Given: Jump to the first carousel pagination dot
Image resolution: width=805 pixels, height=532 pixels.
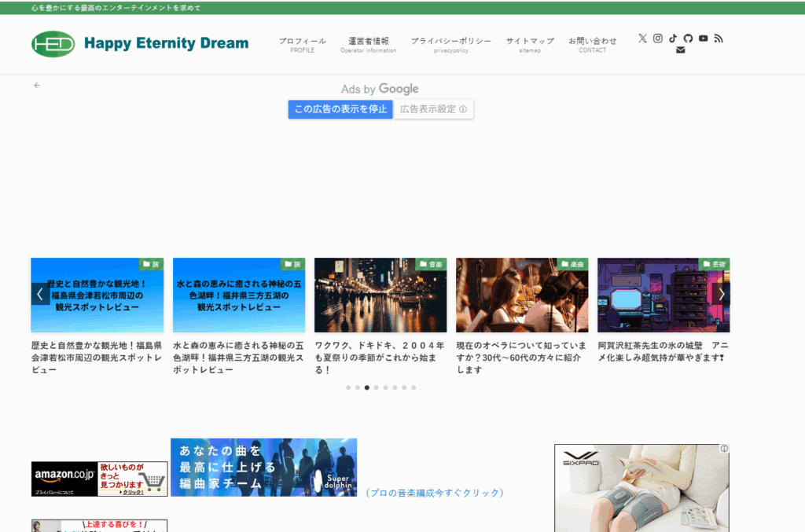Looking at the screenshot, I should pos(348,387).
